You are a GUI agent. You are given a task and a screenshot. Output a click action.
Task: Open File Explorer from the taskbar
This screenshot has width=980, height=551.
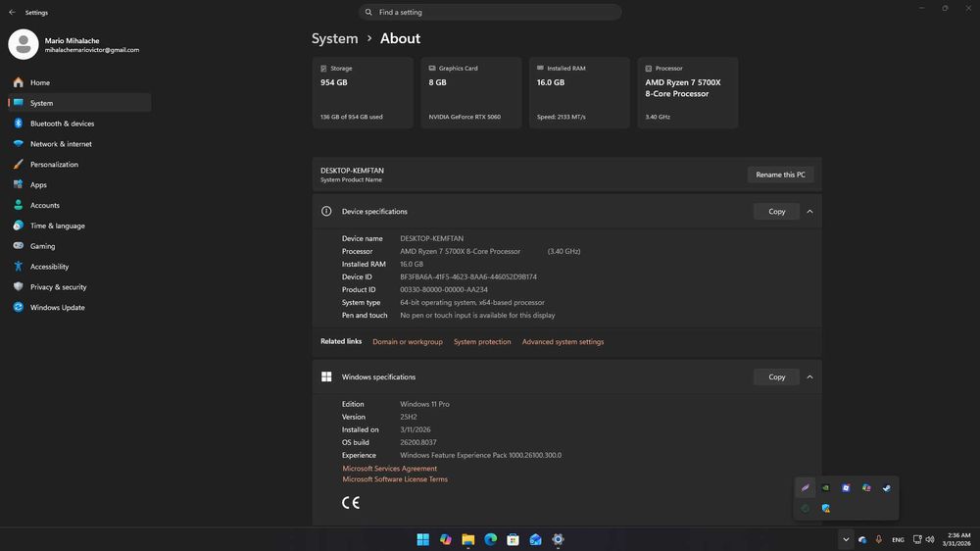pyautogui.click(x=468, y=539)
